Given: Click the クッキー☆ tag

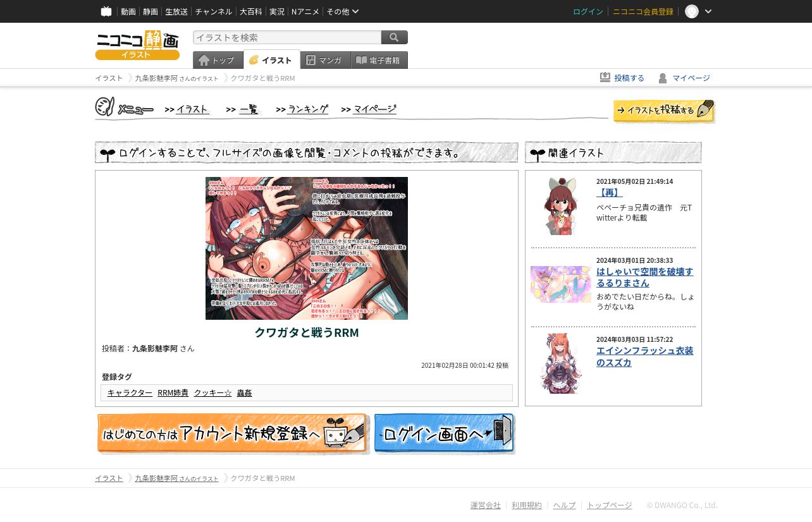Looking at the screenshot, I should point(212,392).
